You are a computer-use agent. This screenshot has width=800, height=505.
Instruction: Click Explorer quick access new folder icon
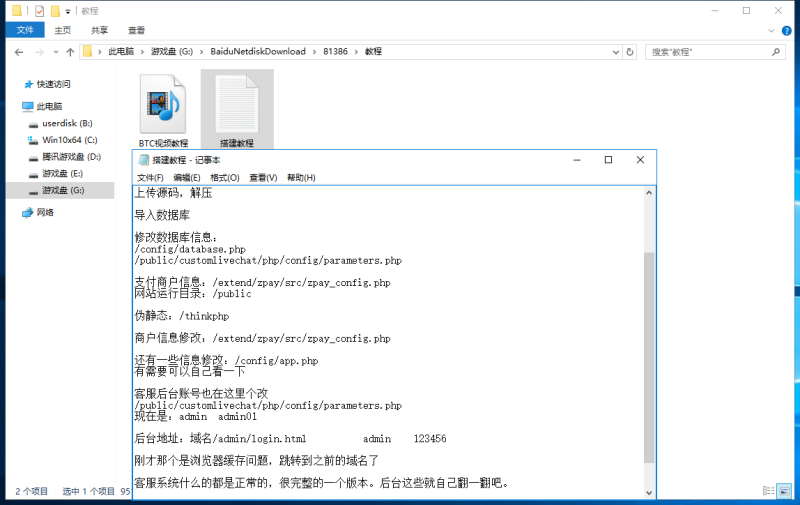pyautogui.click(x=55, y=11)
